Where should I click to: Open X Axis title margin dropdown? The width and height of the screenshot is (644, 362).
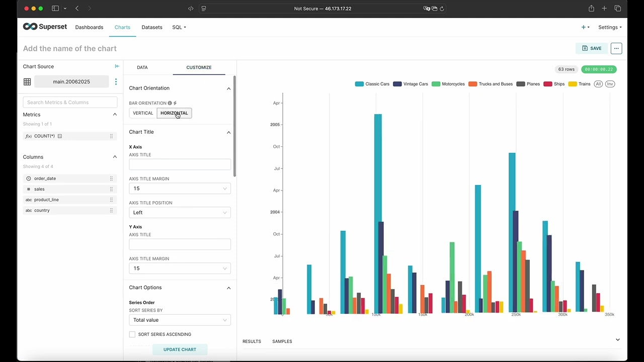pyautogui.click(x=180, y=189)
